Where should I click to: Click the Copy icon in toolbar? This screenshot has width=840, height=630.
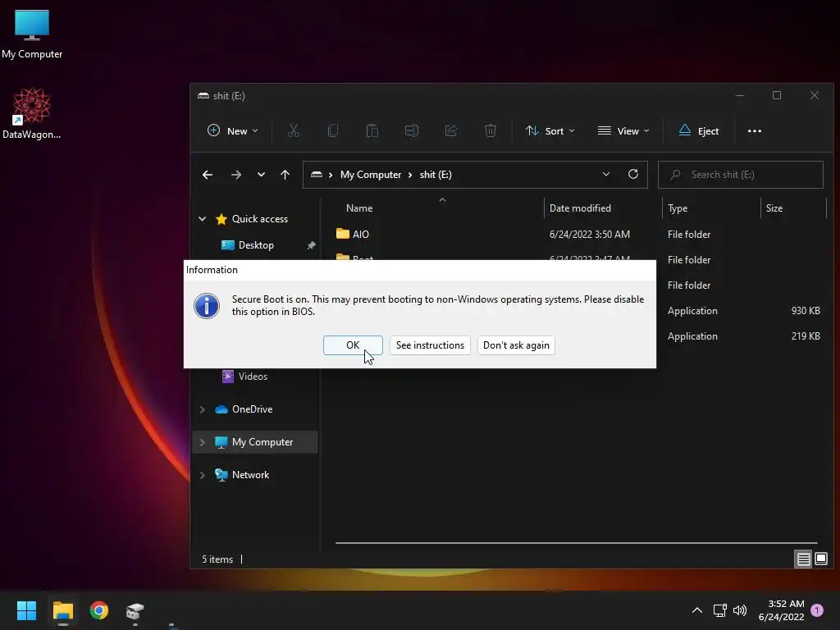(x=333, y=130)
